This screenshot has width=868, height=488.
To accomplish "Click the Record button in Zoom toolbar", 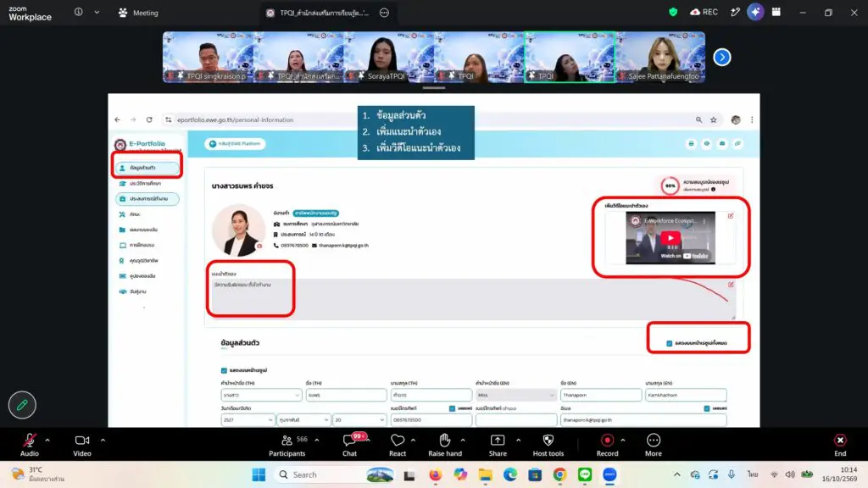I will (607, 445).
